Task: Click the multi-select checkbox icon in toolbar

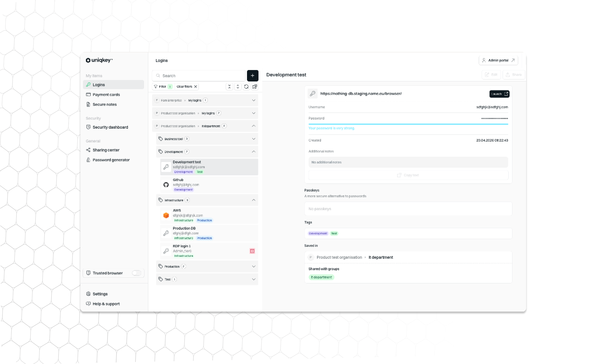Action: click(x=255, y=87)
